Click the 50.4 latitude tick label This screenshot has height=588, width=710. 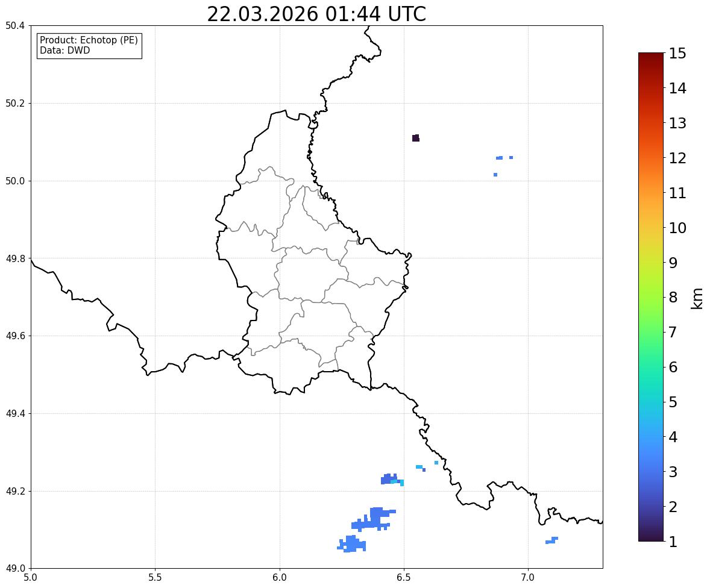tap(15, 26)
